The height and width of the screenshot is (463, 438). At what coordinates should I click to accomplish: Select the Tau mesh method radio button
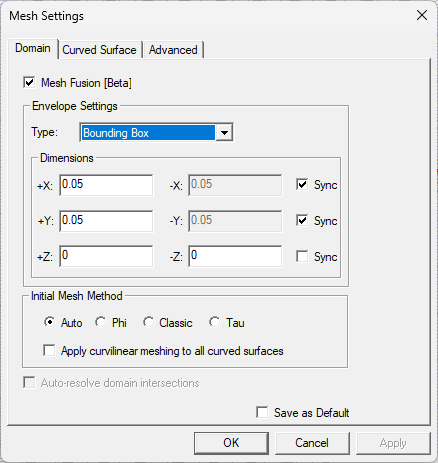[x=215, y=322]
